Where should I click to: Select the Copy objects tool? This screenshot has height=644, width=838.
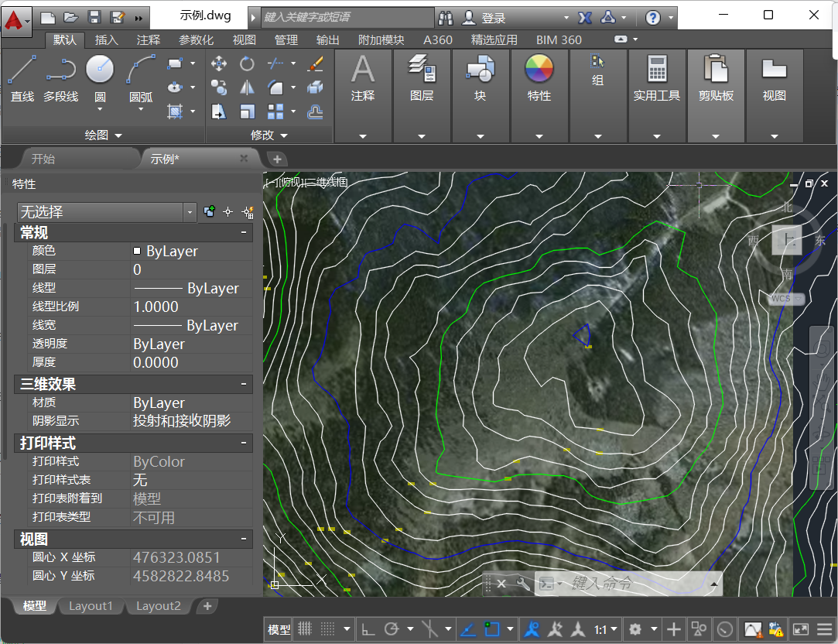[218, 87]
